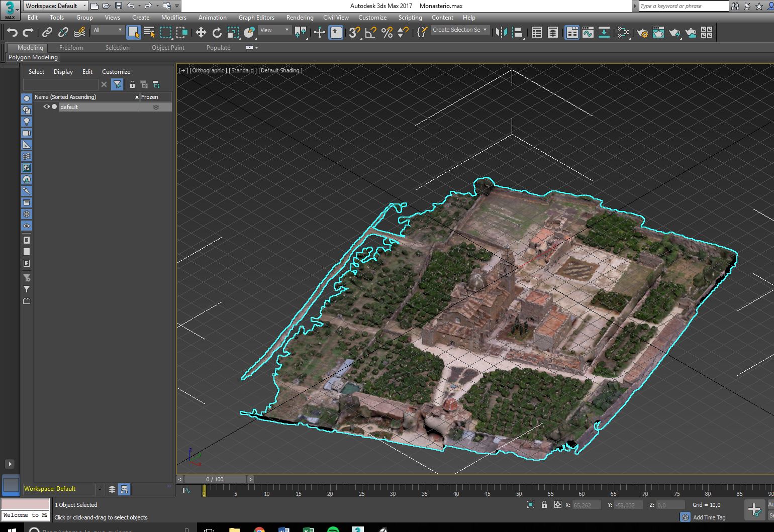Screen dimensions: 774x532
Task: Click scene explorer search filter field
Action: click(x=60, y=84)
